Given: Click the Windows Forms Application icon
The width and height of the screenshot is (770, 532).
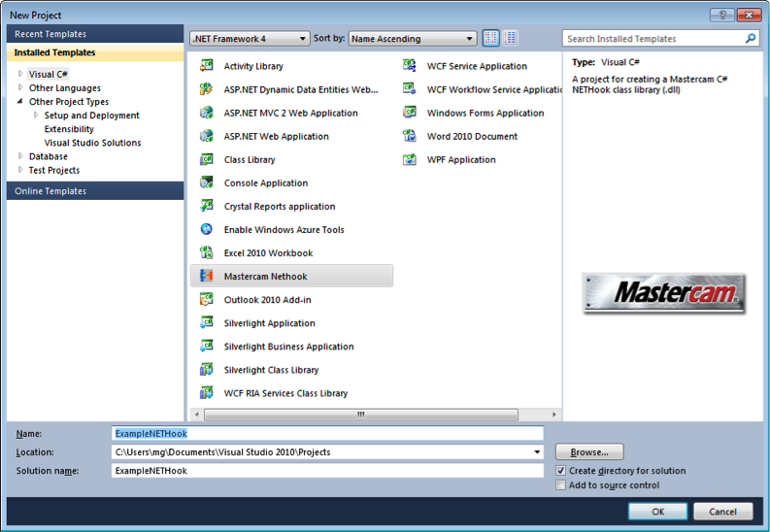Looking at the screenshot, I should pos(410,113).
